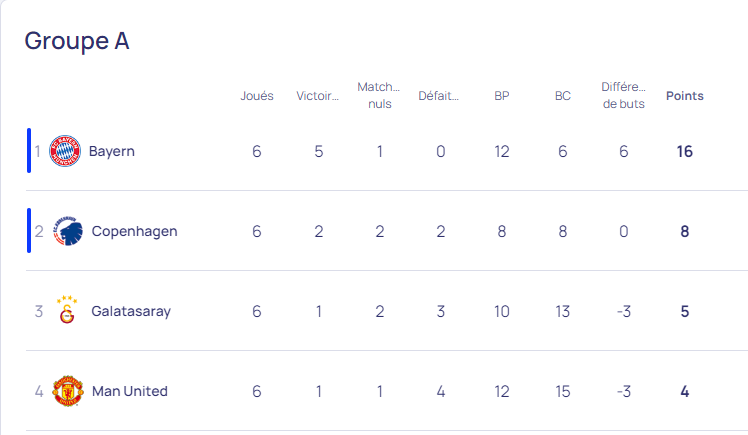Click the truncated Défaites column header
The height and width of the screenshot is (435, 748).
point(438,96)
